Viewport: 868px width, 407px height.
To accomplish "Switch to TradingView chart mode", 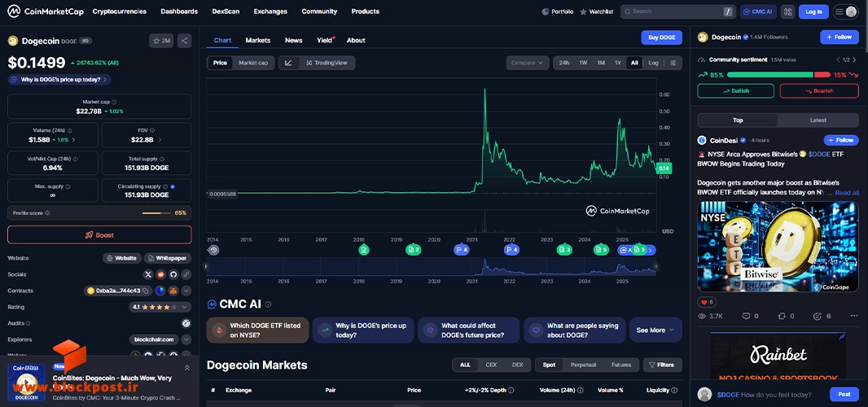I will point(326,63).
